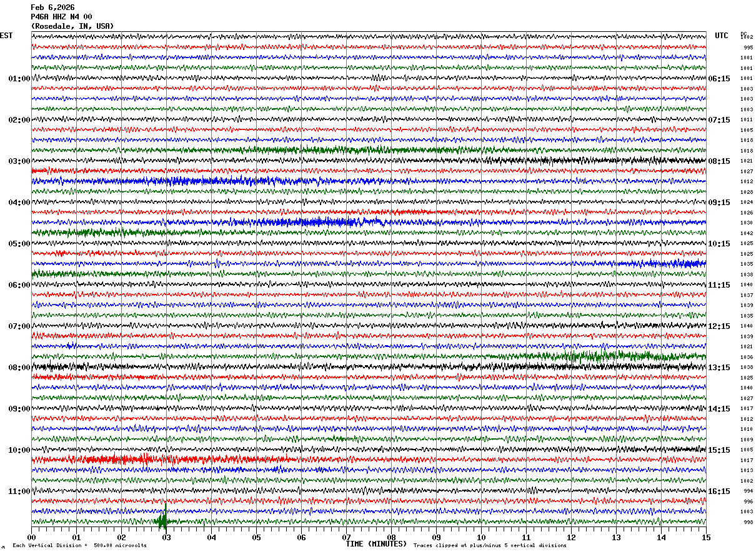Select the 11:00 EST time label
Screen dimensions: 756x554
(19, 491)
